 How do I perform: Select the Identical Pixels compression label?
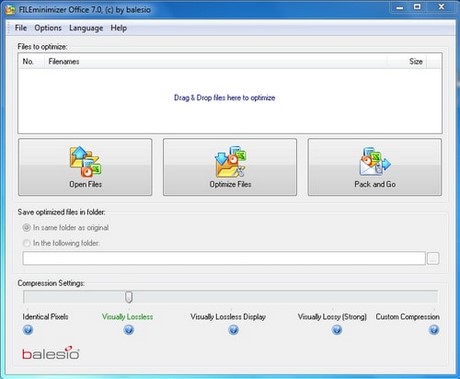(45, 317)
